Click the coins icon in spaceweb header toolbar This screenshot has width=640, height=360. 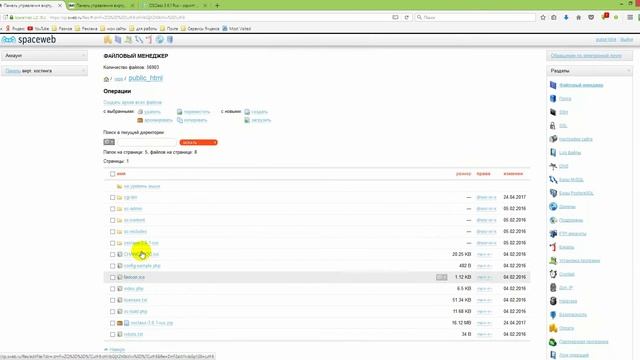[108, 40]
